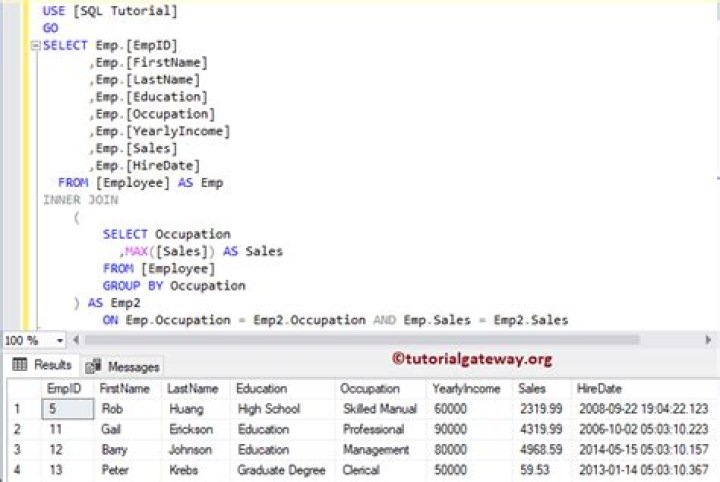The image size is (720, 482).
Task: Click the horizontal scrollbar right arrow
Action: coord(708,340)
